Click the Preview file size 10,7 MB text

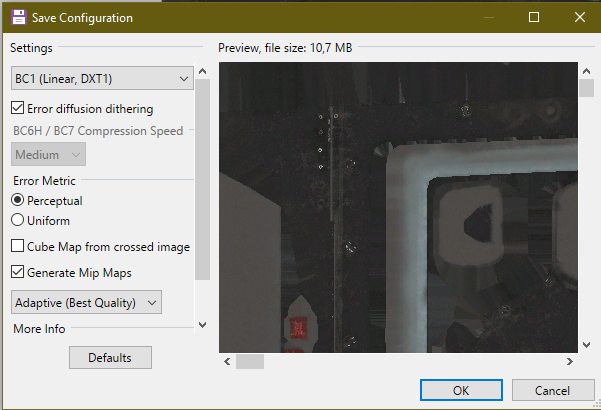[x=285, y=48]
